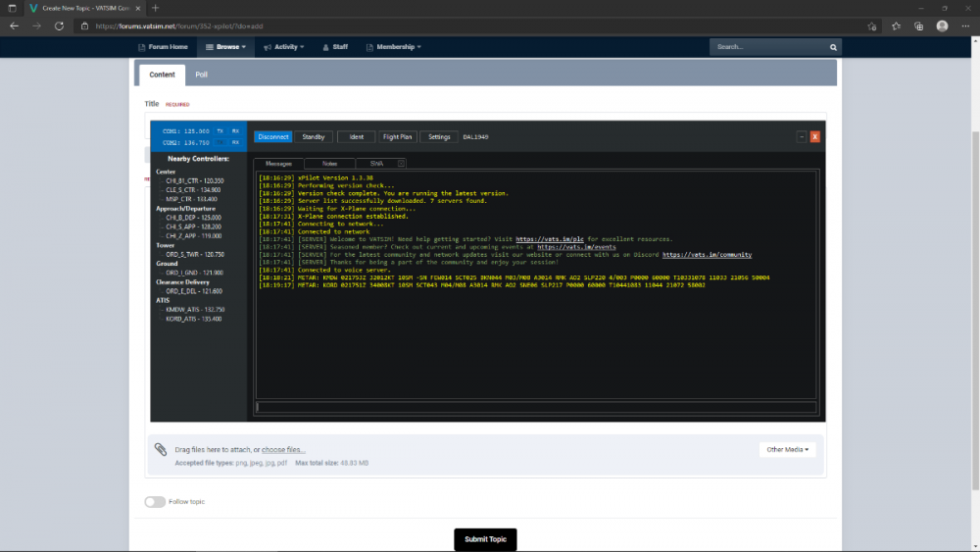Switch to the SWA chat tab

tap(376, 164)
